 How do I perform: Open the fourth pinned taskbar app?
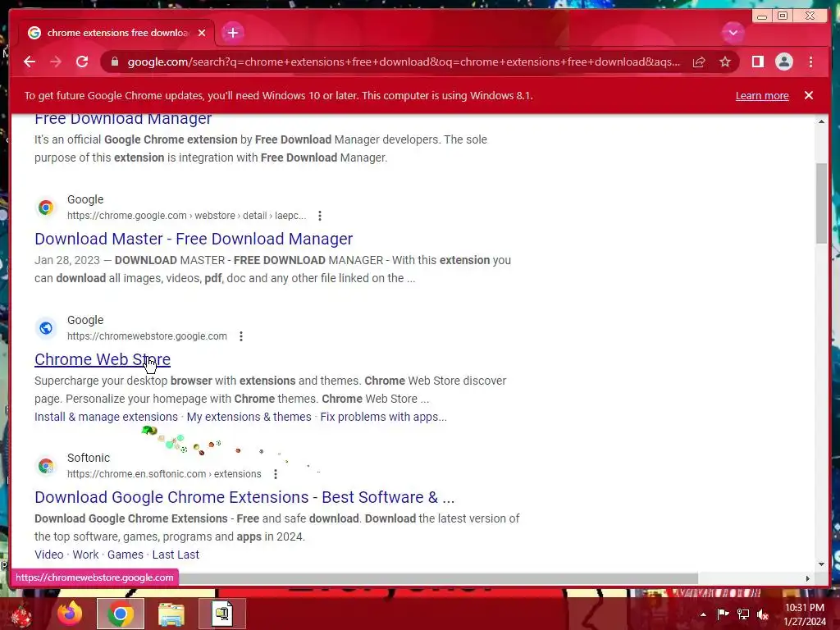pyautogui.click(x=222, y=614)
